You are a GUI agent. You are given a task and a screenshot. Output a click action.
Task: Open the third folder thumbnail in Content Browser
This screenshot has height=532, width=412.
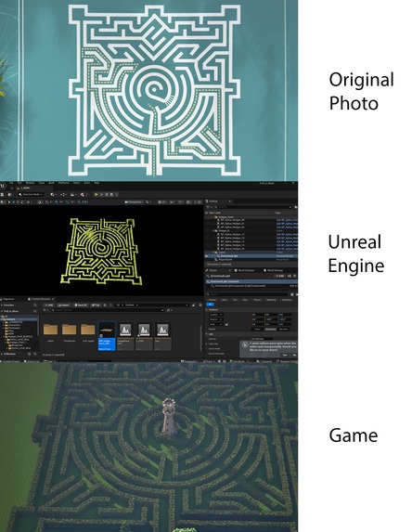pos(88,330)
